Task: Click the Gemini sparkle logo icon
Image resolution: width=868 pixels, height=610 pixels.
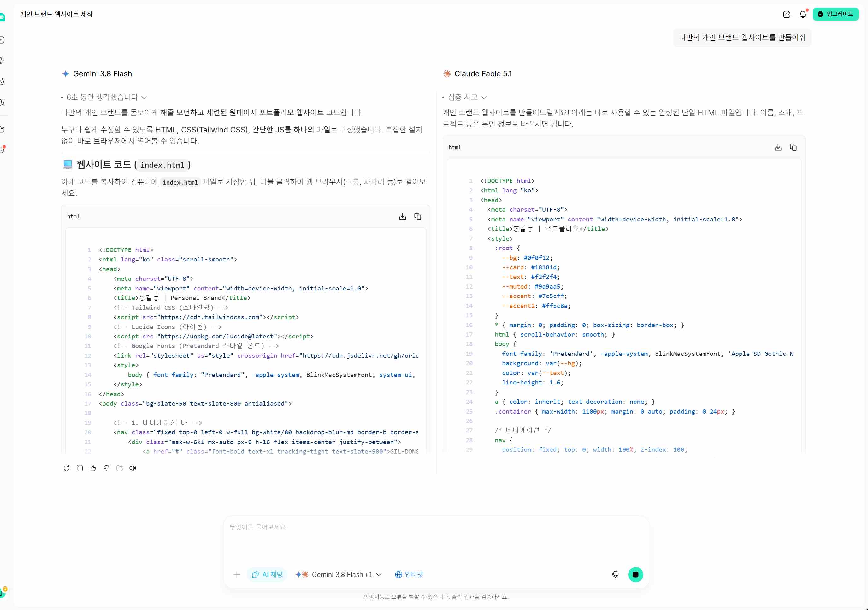Action: 65,74
